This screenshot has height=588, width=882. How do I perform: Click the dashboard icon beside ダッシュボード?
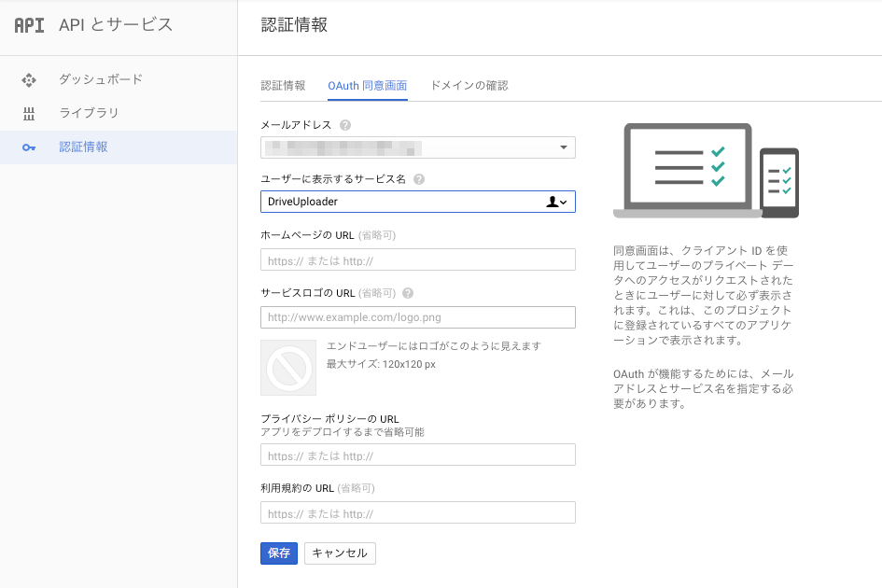(x=29, y=80)
